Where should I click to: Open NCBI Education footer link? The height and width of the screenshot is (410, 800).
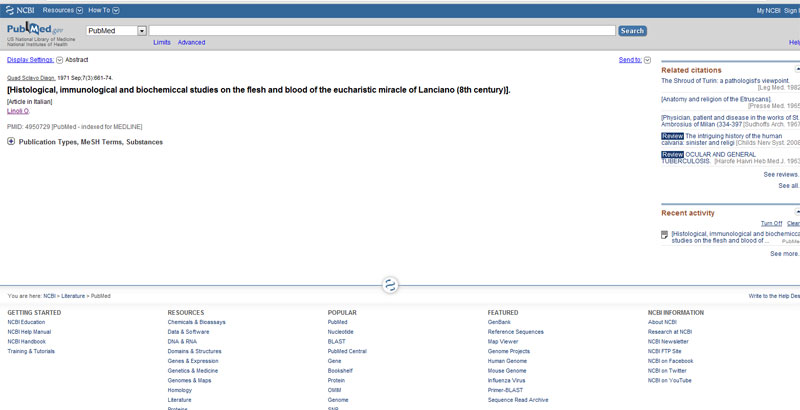26,322
